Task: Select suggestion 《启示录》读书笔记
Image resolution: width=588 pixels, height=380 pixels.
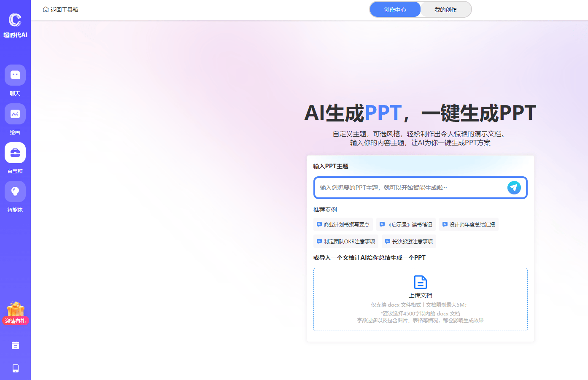Action: tap(406, 224)
